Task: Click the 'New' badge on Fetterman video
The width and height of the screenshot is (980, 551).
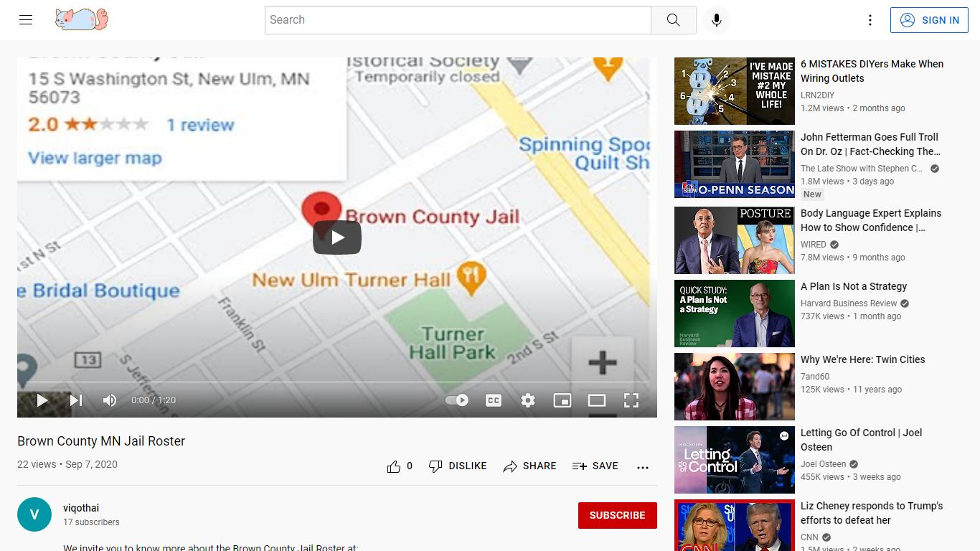Action: [x=812, y=194]
